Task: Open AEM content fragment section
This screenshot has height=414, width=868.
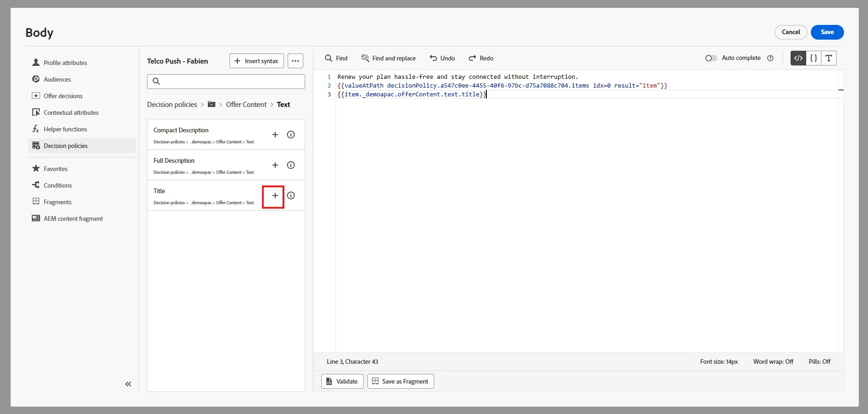Action: (82, 219)
